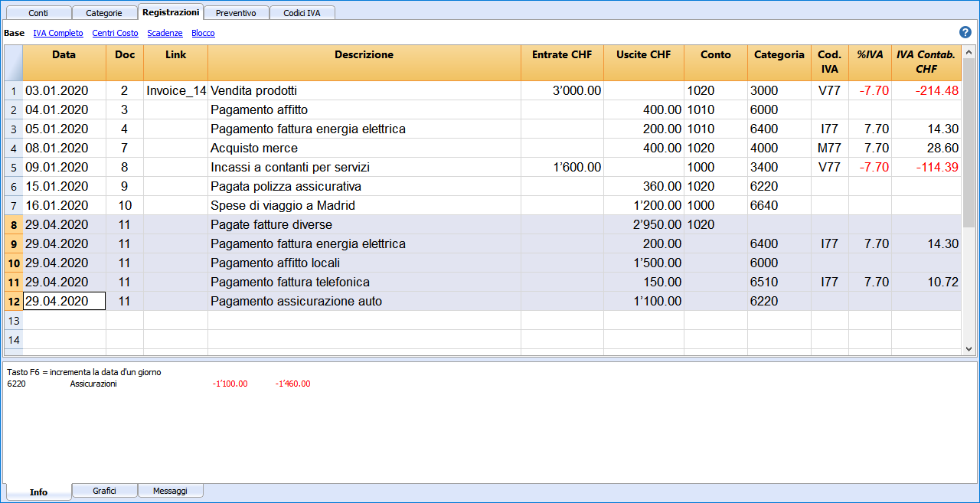Select the 1'600.00 Entrate cell

pyautogui.click(x=562, y=167)
